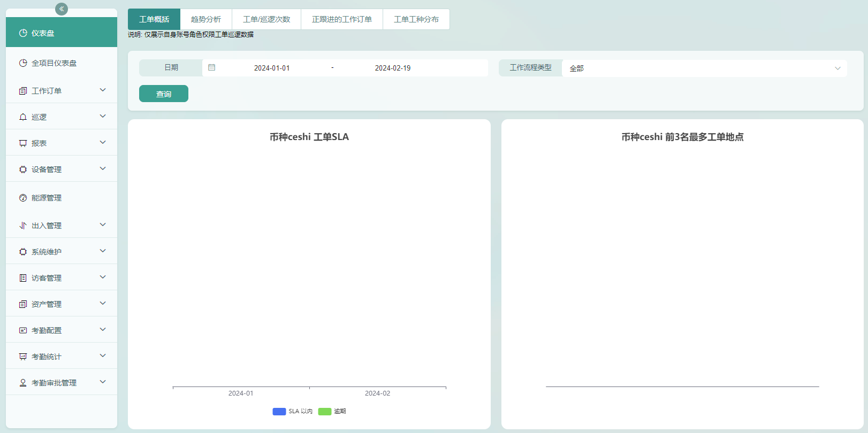
Task: Expand the 报表 submenu arrow
Action: 103,142
